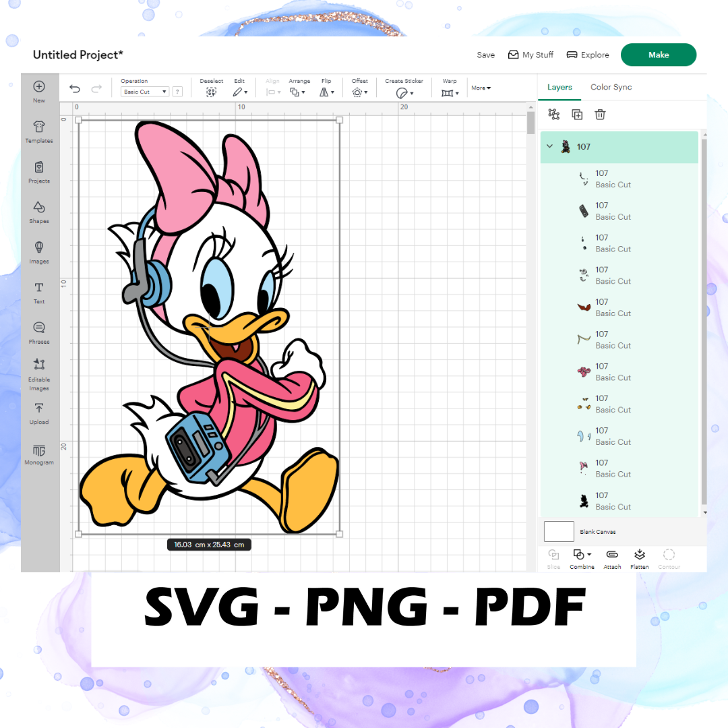Click the Untitled Project title
Image resolution: width=728 pixels, height=728 pixels.
[78, 55]
